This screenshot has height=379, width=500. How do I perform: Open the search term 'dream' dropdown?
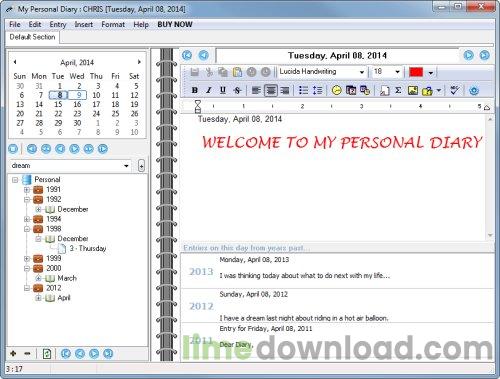[126, 166]
